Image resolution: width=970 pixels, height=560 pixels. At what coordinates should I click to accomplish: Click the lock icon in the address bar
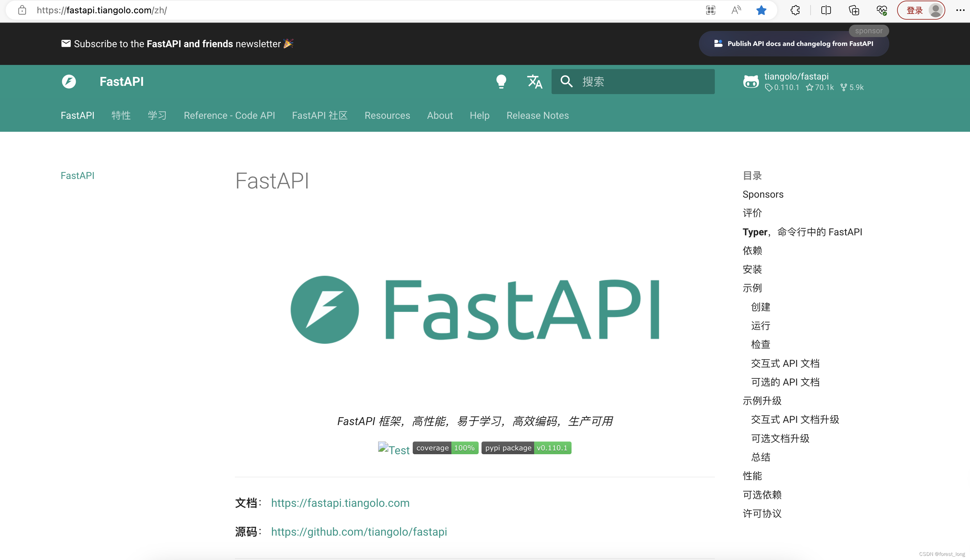click(x=22, y=10)
